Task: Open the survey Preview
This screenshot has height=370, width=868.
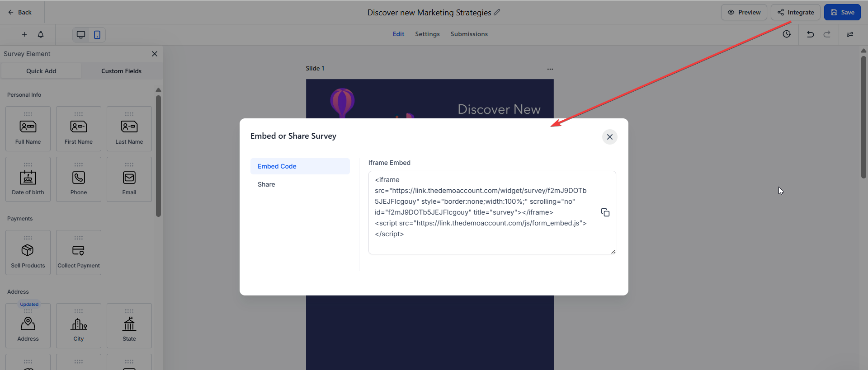Action: coord(744,12)
